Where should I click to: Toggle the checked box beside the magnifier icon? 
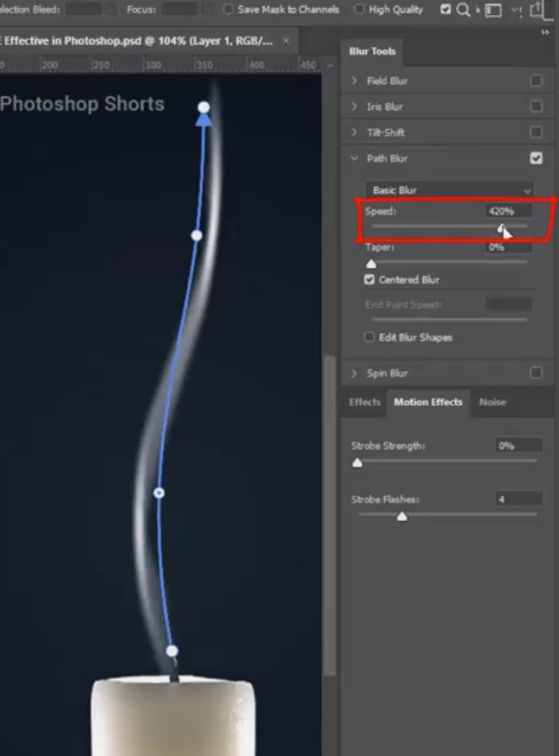445,9
